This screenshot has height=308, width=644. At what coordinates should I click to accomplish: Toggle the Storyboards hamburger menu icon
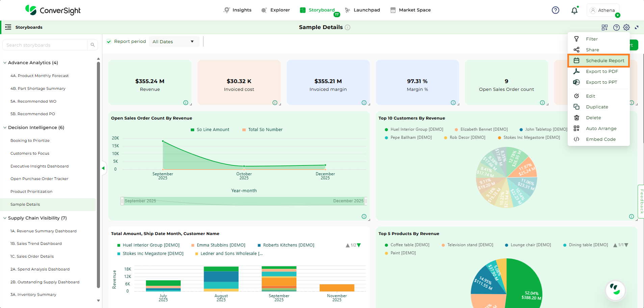8,27
